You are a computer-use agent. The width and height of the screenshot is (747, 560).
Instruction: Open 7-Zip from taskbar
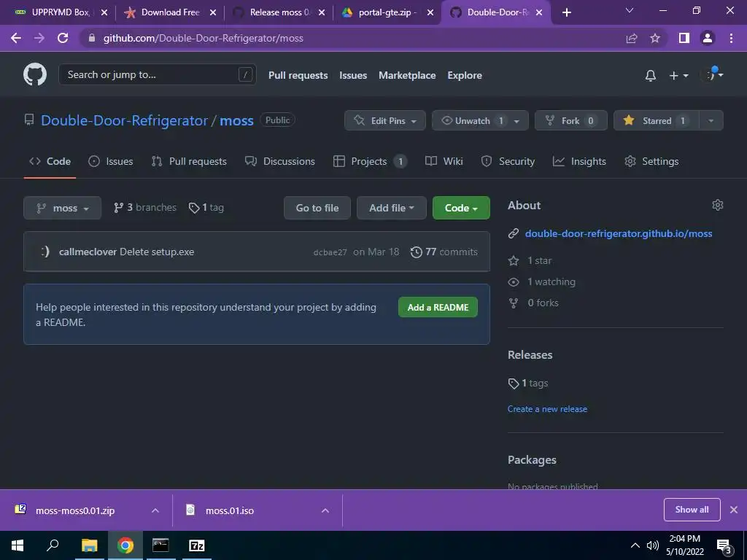(x=197, y=545)
